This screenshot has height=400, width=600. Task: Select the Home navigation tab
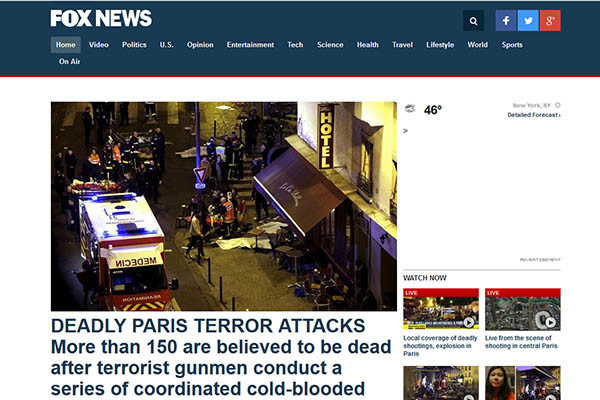(66, 45)
